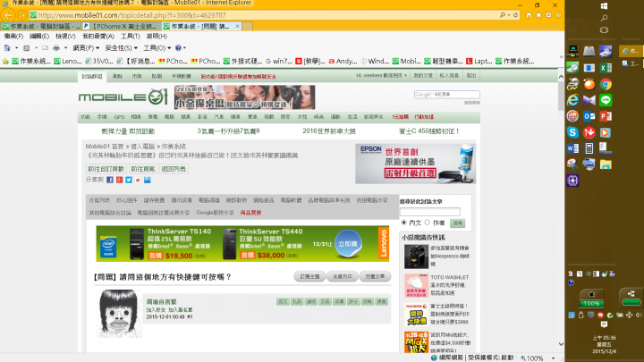Select the 內文 search radio button
Viewport: 644px width, 362px height.
[404, 223]
